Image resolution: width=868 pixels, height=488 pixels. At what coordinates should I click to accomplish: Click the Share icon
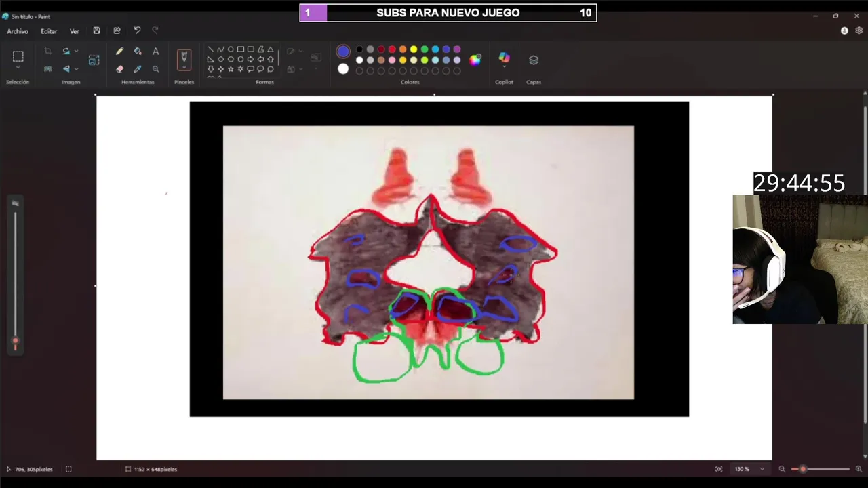(x=117, y=31)
